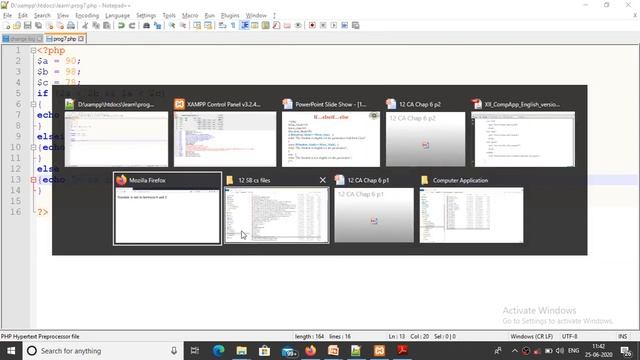
Task: Open Microsoft Edge from the taskbar
Action: pyautogui.click(x=218, y=351)
